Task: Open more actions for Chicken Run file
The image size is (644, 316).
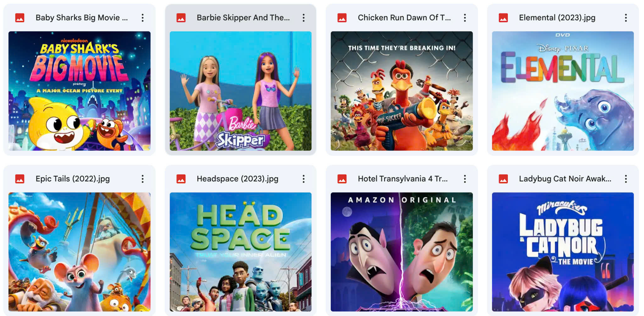Action: pyautogui.click(x=465, y=18)
